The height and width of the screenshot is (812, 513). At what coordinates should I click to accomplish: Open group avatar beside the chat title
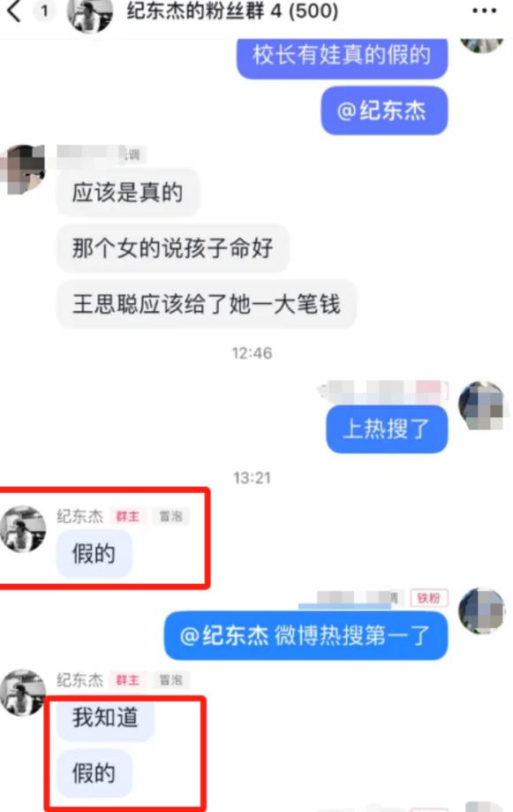click(x=89, y=14)
